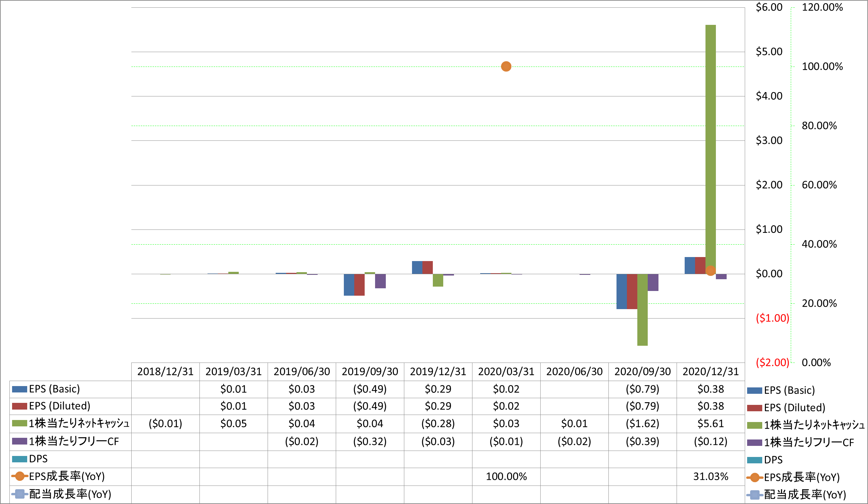Click the $6.00 primary axis label
Screen dimensions: 868x504
(769, 7)
